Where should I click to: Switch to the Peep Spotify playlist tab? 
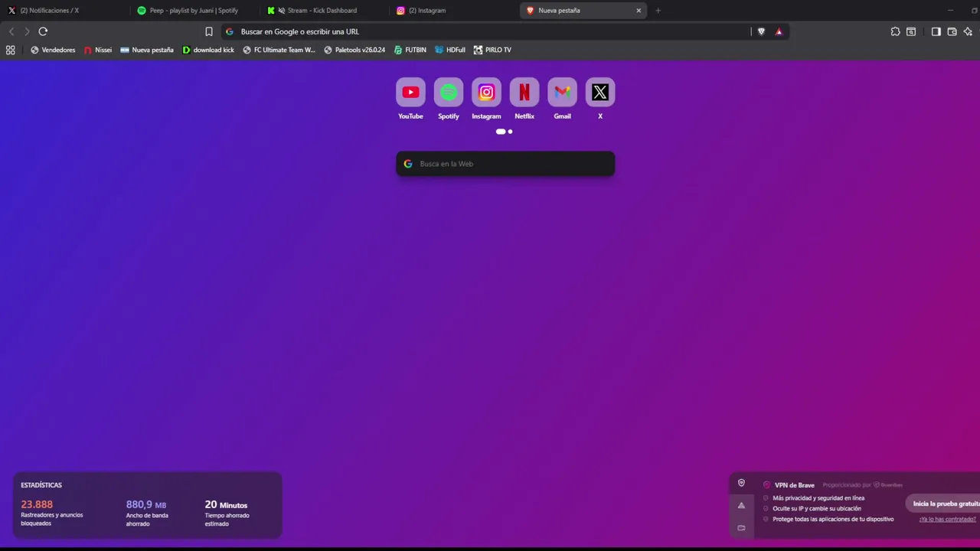click(194, 11)
